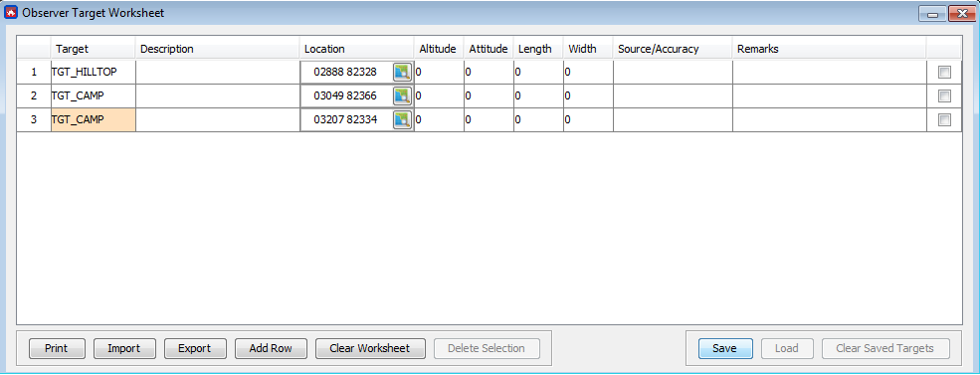
Task: Click the Length column header
Action: pos(538,49)
